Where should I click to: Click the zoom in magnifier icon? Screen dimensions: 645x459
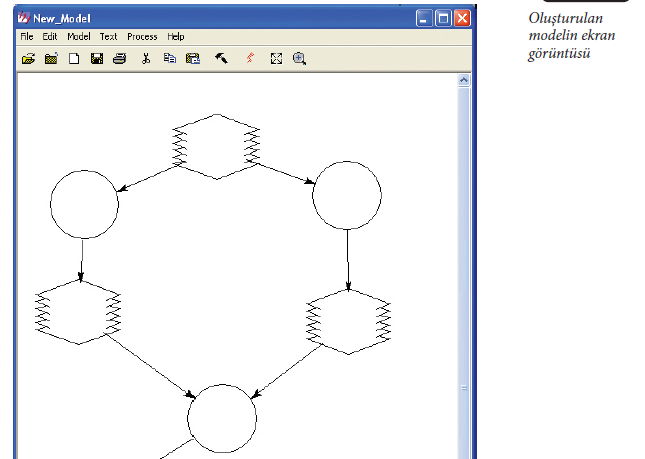tap(299, 59)
